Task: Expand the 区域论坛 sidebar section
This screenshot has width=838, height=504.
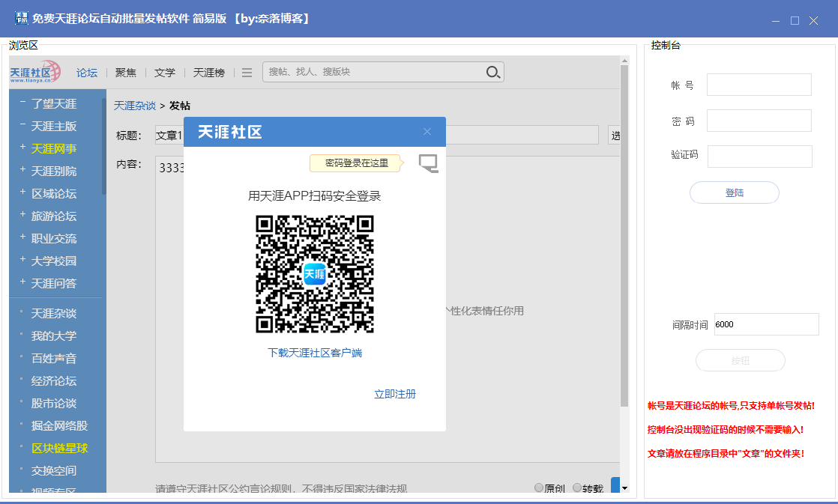Action: click(x=22, y=191)
